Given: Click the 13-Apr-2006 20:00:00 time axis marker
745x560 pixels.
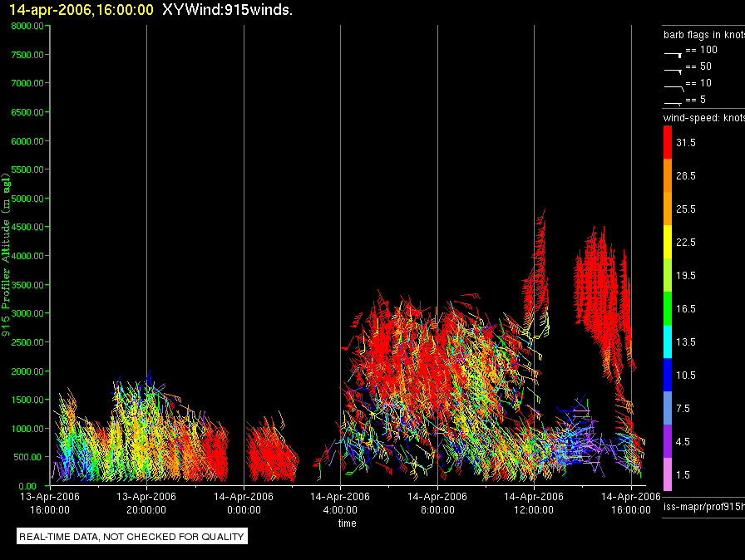Looking at the screenshot, I should point(146,503).
